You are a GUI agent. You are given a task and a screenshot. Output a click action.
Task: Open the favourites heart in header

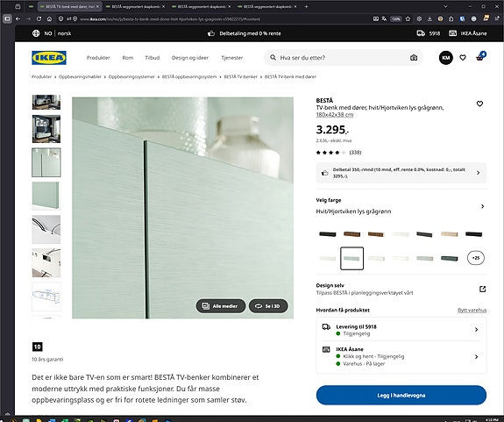point(463,58)
